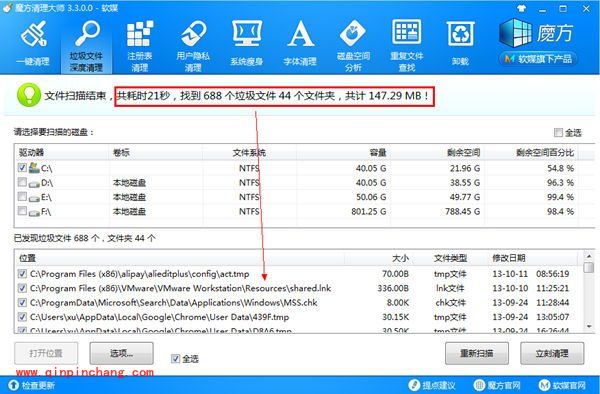Image resolution: width=600 pixels, height=394 pixels.
Task: Sort by the 剩余空间 column header
Action: [437, 153]
